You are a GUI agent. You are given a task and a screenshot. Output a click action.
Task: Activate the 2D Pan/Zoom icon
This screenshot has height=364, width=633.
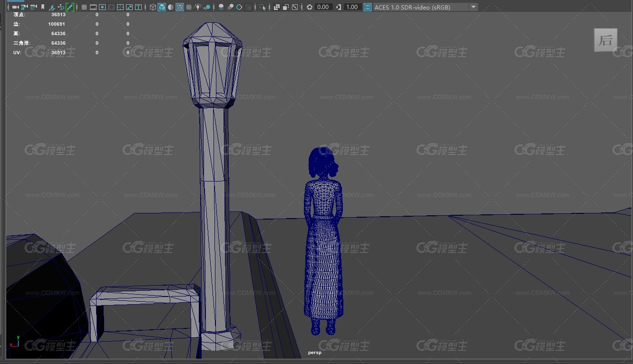pos(61,7)
